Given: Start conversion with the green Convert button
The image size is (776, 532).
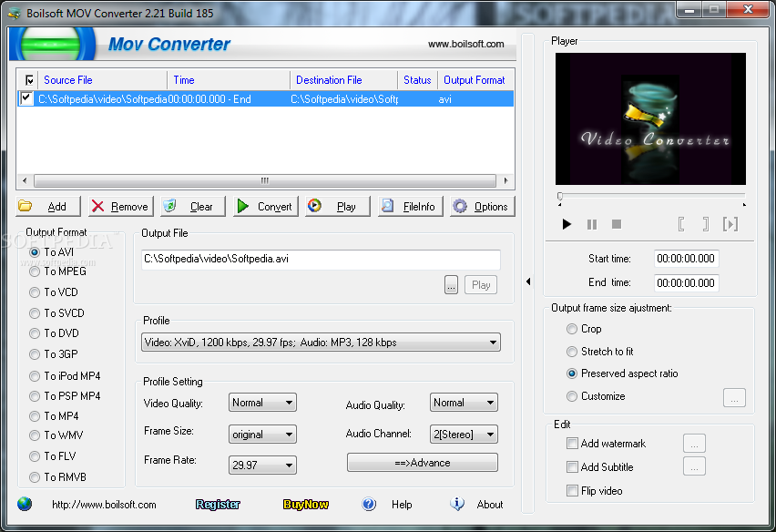Looking at the screenshot, I should coord(265,207).
